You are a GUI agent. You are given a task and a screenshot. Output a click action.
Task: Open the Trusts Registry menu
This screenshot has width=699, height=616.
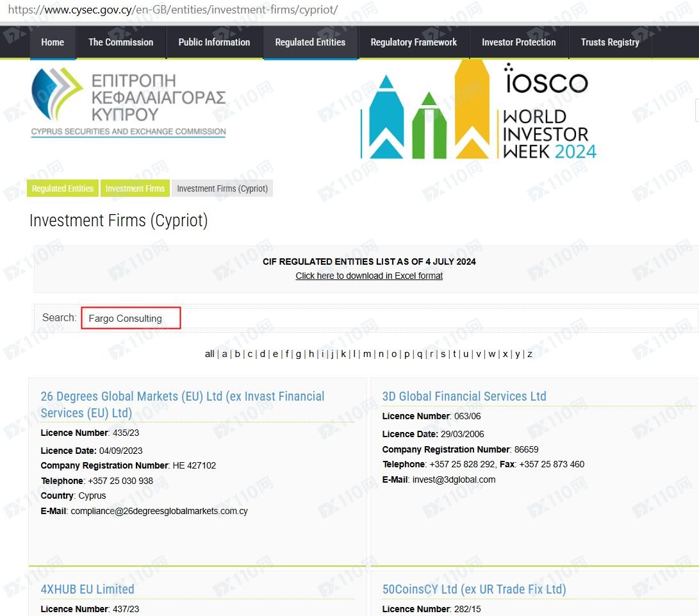click(x=610, y=42)
